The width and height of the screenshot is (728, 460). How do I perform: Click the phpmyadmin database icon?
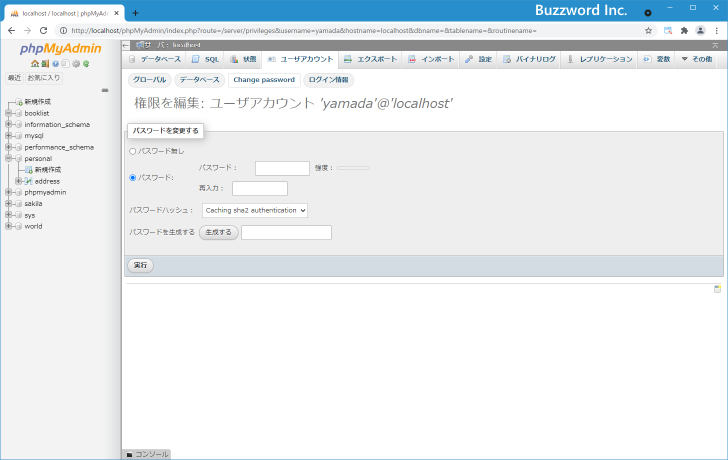[x=19, y=192]
